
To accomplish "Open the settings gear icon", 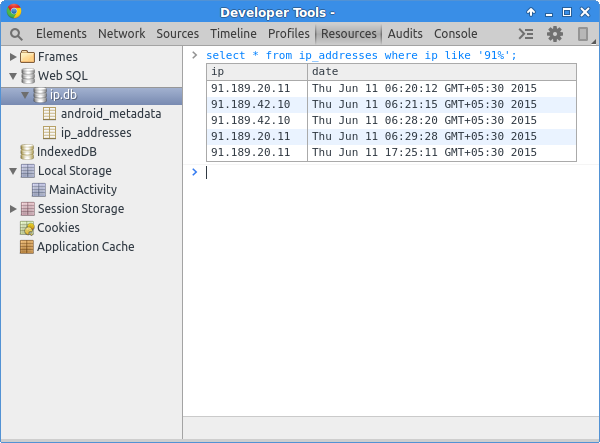I will pyautogui.click(x=554, y=34).
